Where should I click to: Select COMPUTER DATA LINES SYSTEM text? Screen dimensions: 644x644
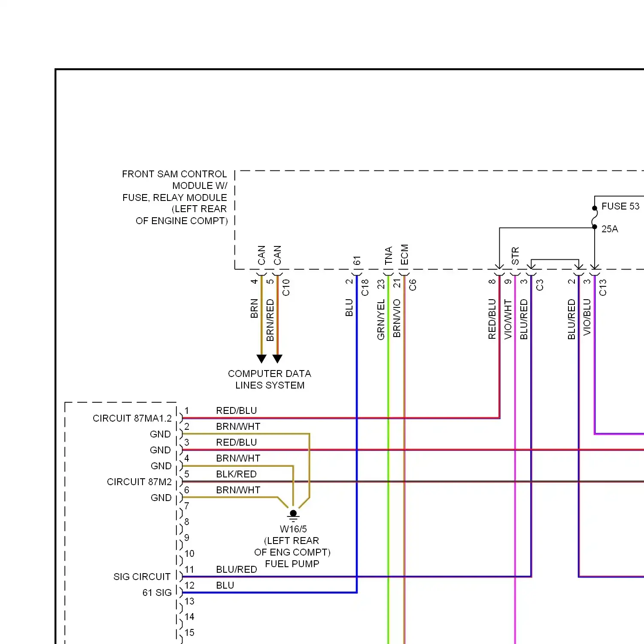pyautogui.click(x=270, y=380)
